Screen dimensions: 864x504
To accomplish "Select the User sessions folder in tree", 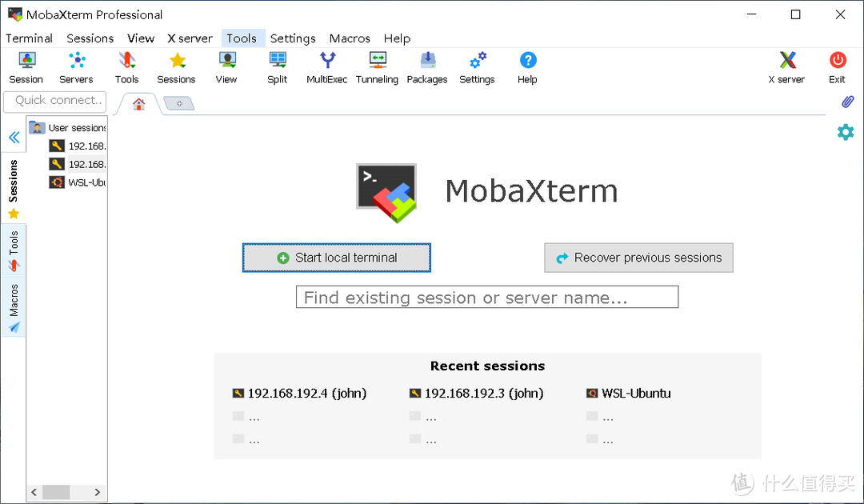I will (x=67, y=128).
